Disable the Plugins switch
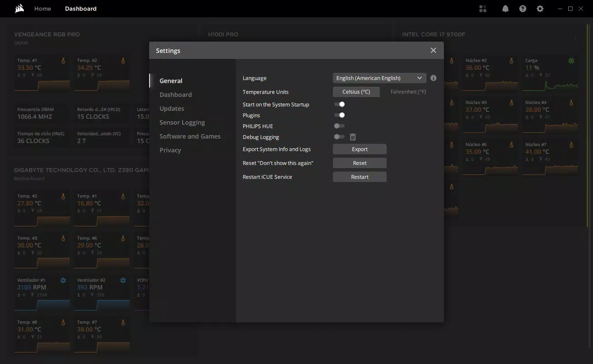This screenshot has width=593, height=364. (340, 116)
